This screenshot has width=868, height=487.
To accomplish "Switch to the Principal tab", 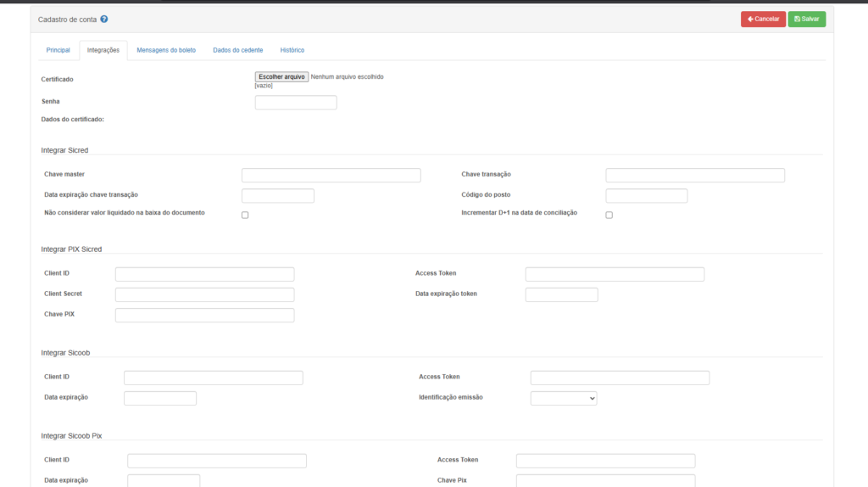I will tap(58, 50).
